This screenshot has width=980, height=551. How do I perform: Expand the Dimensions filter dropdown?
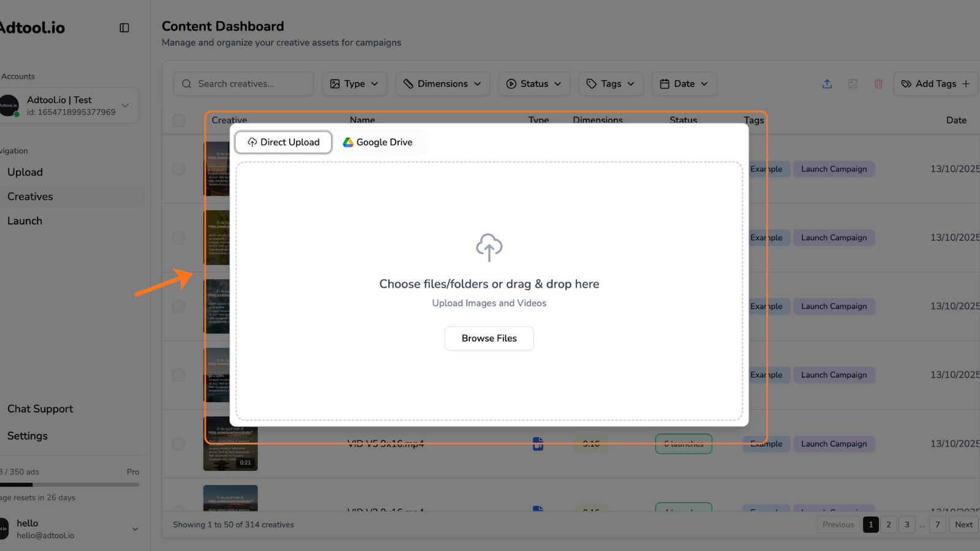pos(442,84)
